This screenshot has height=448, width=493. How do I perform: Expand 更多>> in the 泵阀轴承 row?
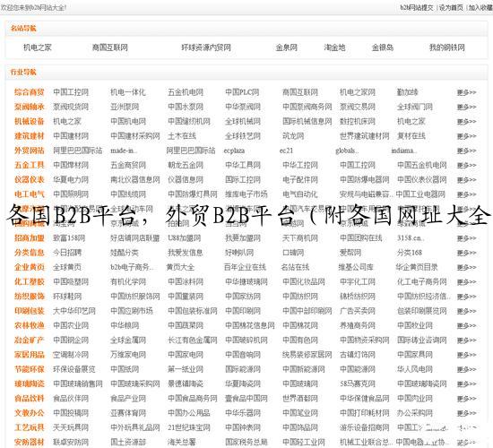tap(467, 107)
